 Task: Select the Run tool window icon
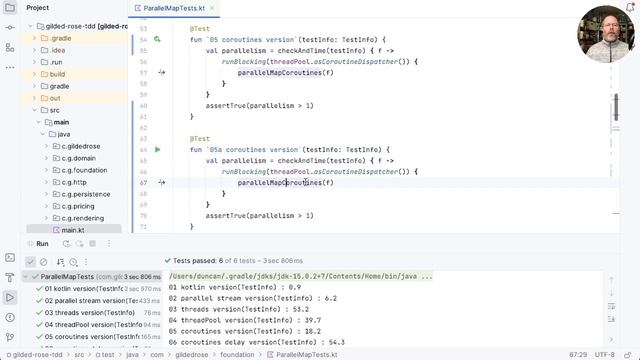point(10,298)
